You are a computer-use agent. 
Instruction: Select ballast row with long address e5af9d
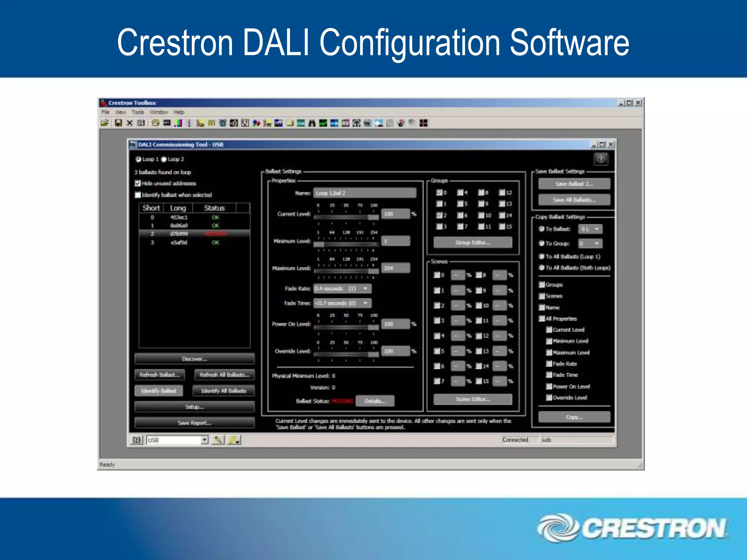tap(194, 242)
